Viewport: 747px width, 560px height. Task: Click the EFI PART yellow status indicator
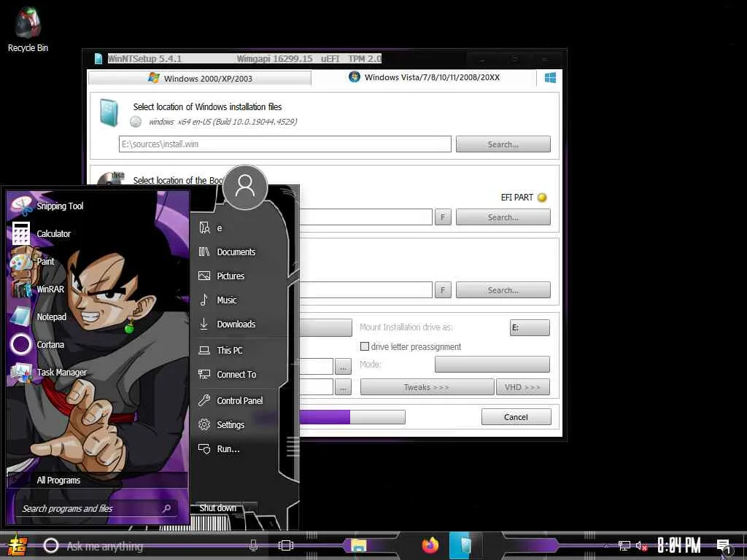click(x=542, y=198)
